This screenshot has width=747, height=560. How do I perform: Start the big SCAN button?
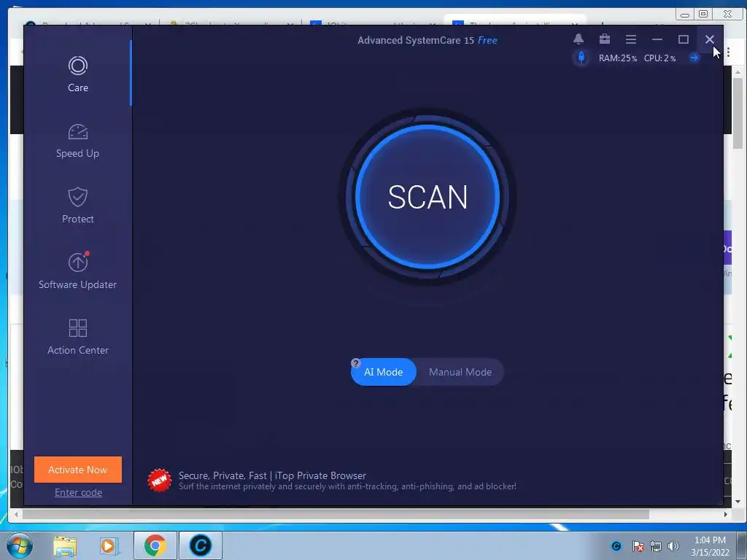click(427, 197)
